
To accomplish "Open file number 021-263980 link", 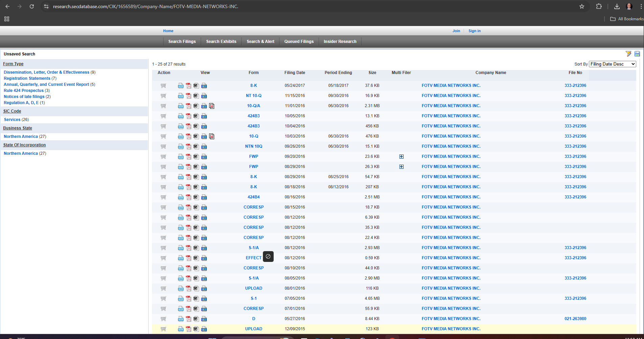I will pyautogui.click(x=575, y=319).
